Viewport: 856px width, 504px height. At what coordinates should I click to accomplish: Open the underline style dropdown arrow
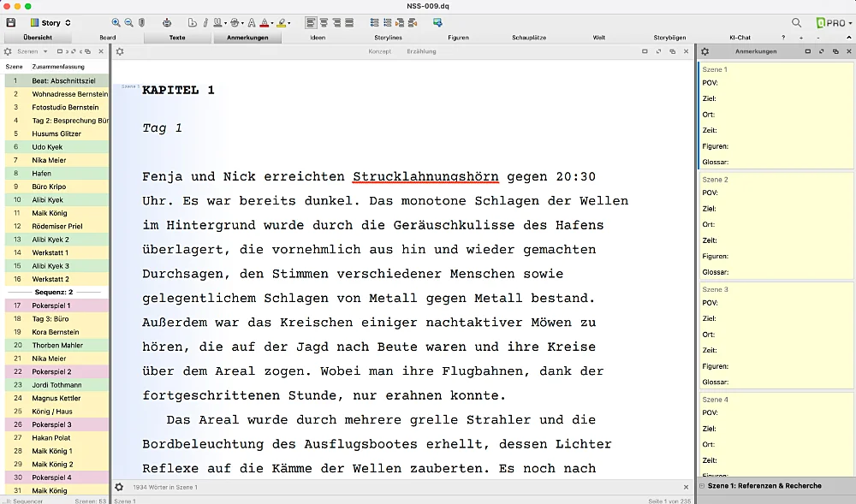tap(225, 23)
